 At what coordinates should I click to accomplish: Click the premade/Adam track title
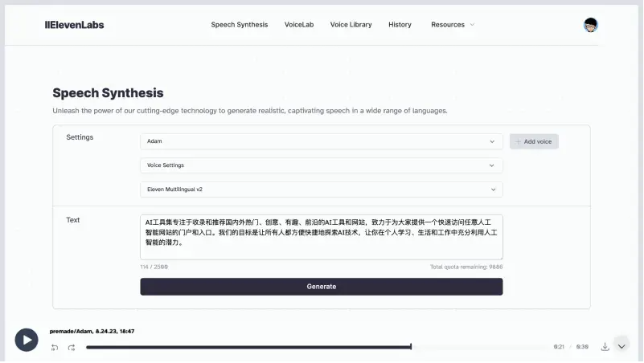pos(92,331)
